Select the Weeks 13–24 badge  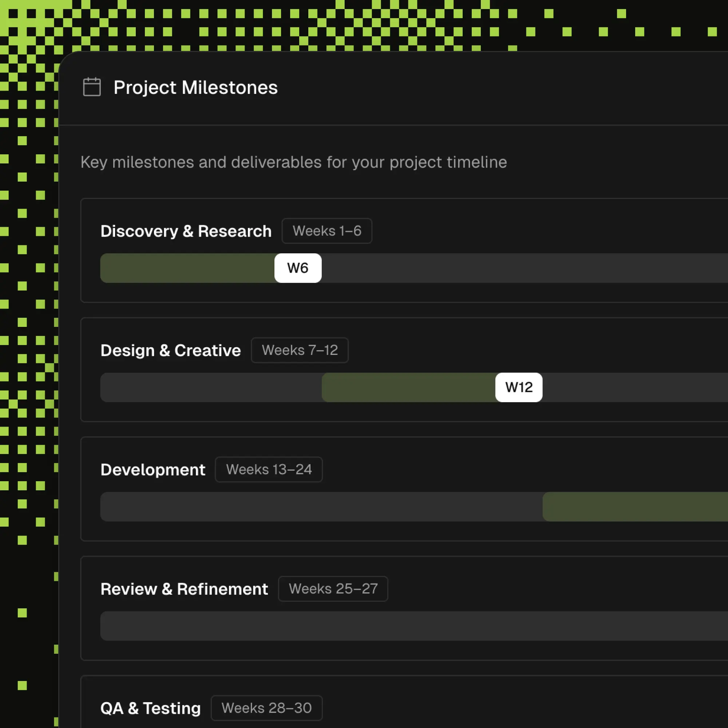[269, 470]
